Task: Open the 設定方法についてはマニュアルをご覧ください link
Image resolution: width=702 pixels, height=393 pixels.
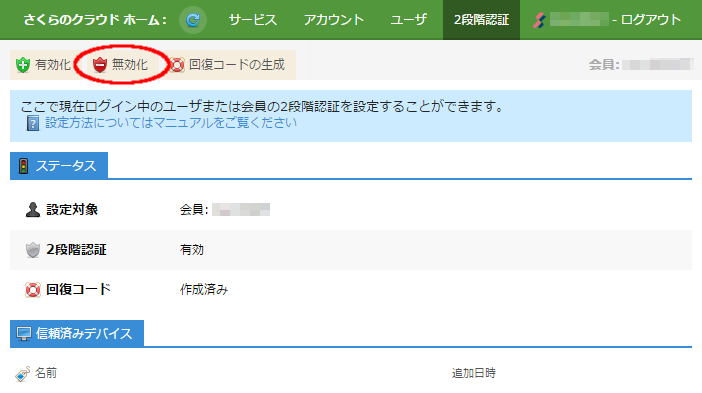Action: click(x=171, y=123)
